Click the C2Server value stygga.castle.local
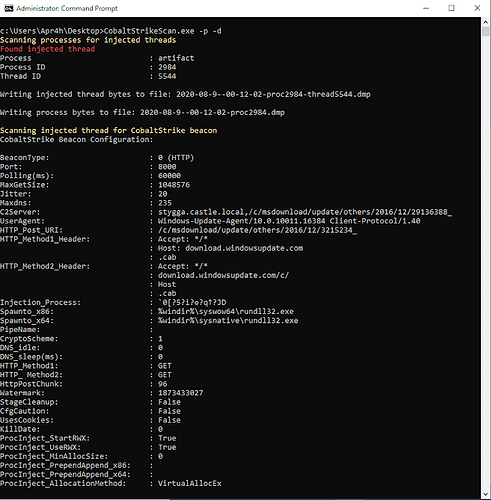The image size is (491, 500). point(201,212)
